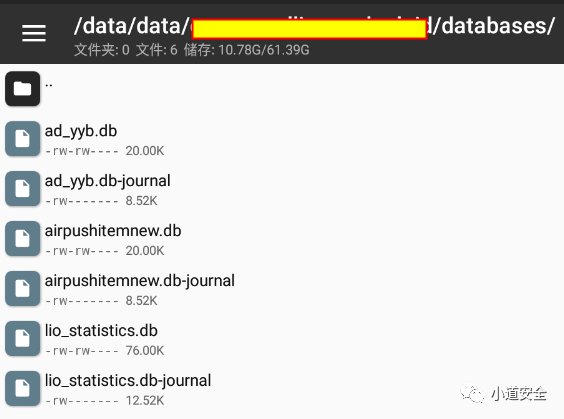Select the lio_statistics.db file icon
Screen dimensions: 564x419
point(23,338)
